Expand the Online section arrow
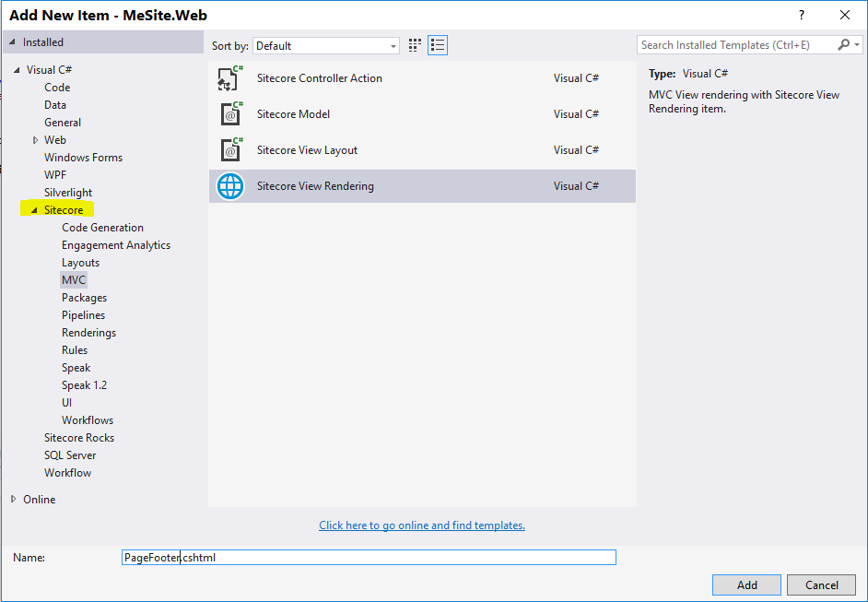Screen dimensions: 868x602 (14, 499)
